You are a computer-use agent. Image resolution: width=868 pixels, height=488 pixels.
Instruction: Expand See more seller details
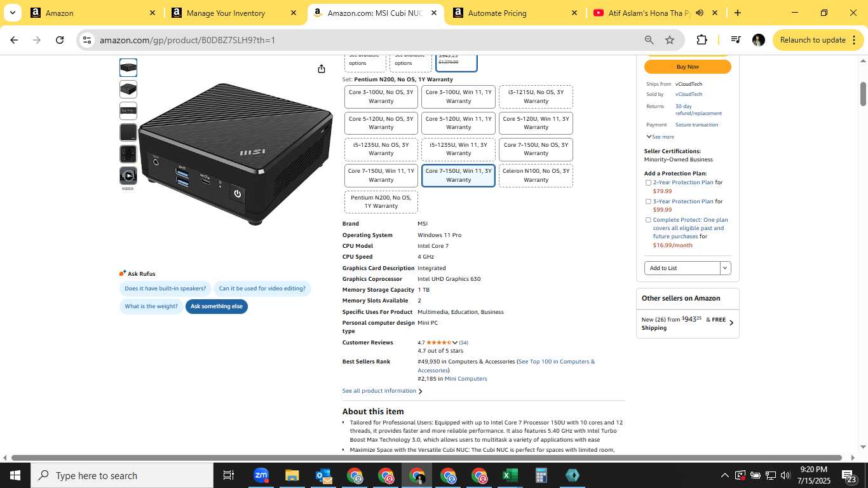pyautogui.click(x=660, y=137)
